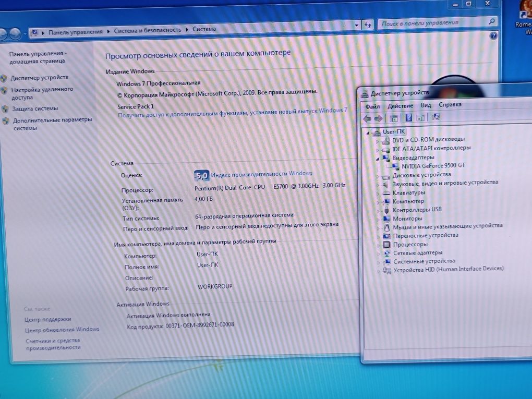This screenshot has height=399, width=532.
Task: Open Диспетчер устройств link in sidebar
Action: click(39, 78)
